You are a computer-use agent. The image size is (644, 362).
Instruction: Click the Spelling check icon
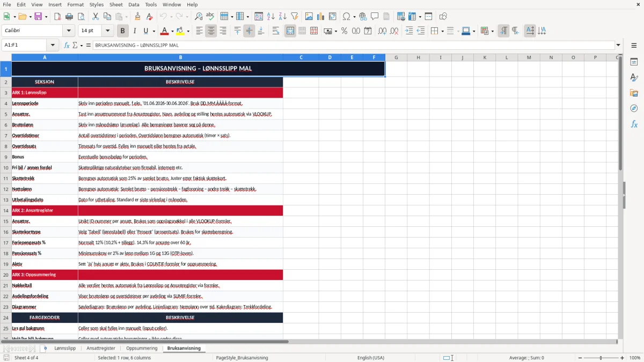tap(210, 17)
